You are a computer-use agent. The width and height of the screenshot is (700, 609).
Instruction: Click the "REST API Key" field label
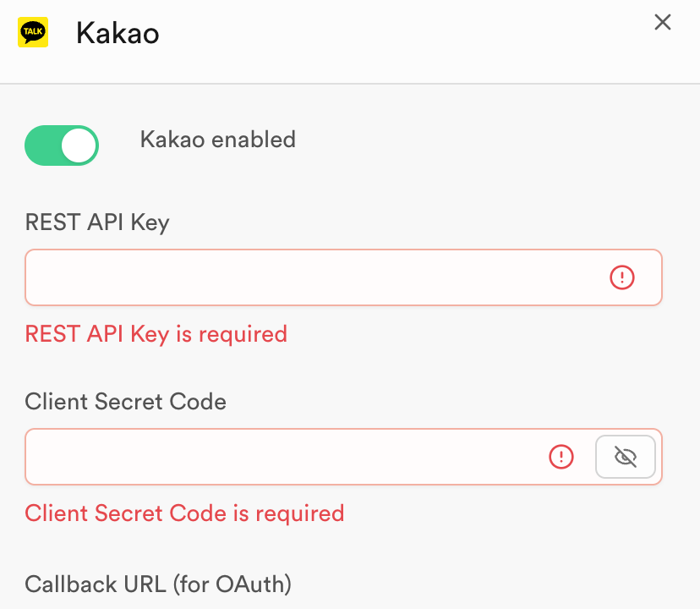(x=97, y=222)
